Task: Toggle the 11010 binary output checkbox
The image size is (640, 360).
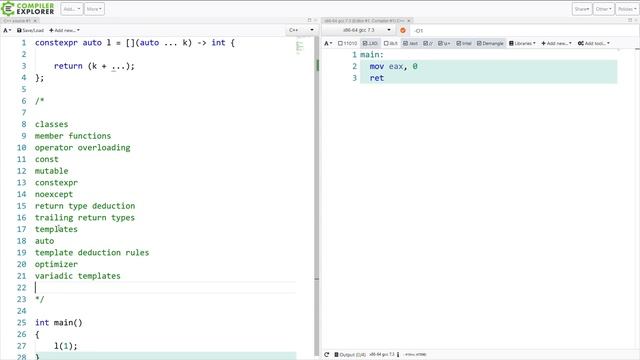Action: (x=347, y=43)
